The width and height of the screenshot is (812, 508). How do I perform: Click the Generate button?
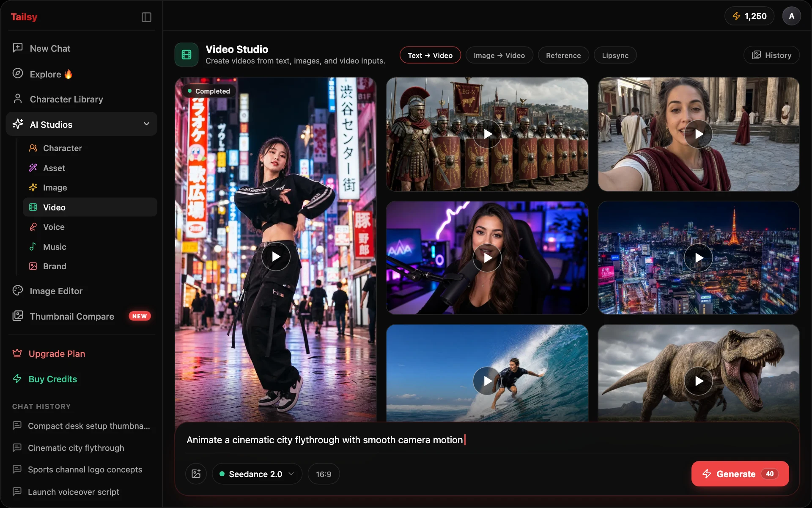click(740, 474)
